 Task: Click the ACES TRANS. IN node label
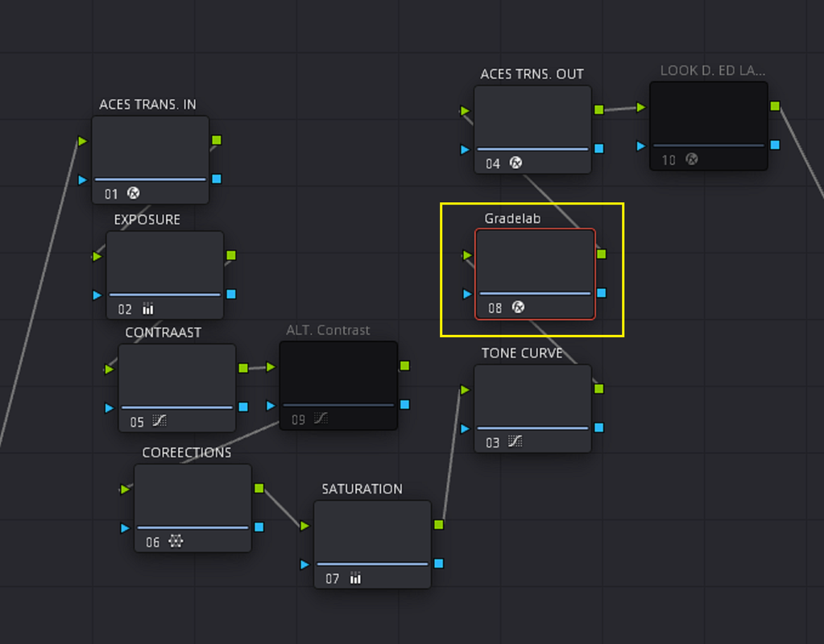(147, 105)
